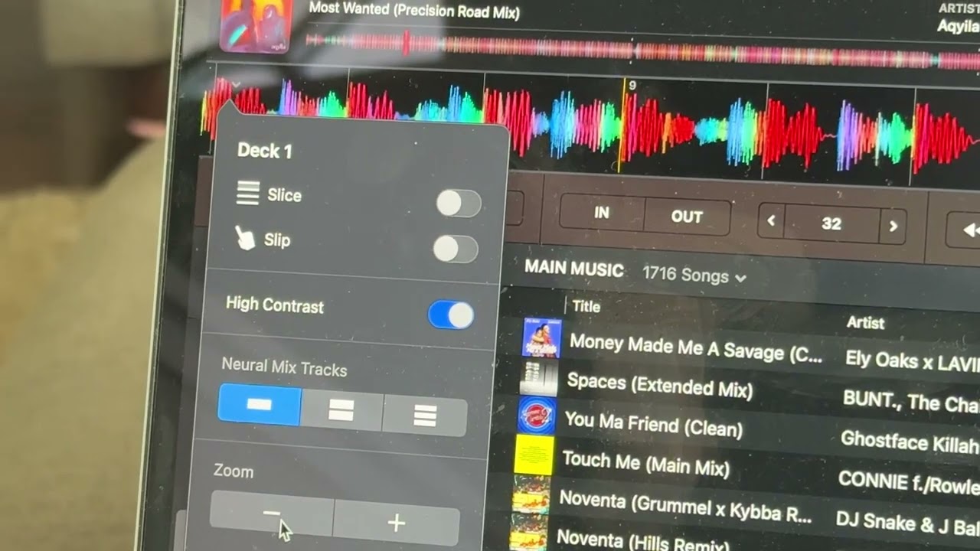Choose three-track Neural Mix layout
Viewport: 980px width, 551px height.
pos(424,416)
